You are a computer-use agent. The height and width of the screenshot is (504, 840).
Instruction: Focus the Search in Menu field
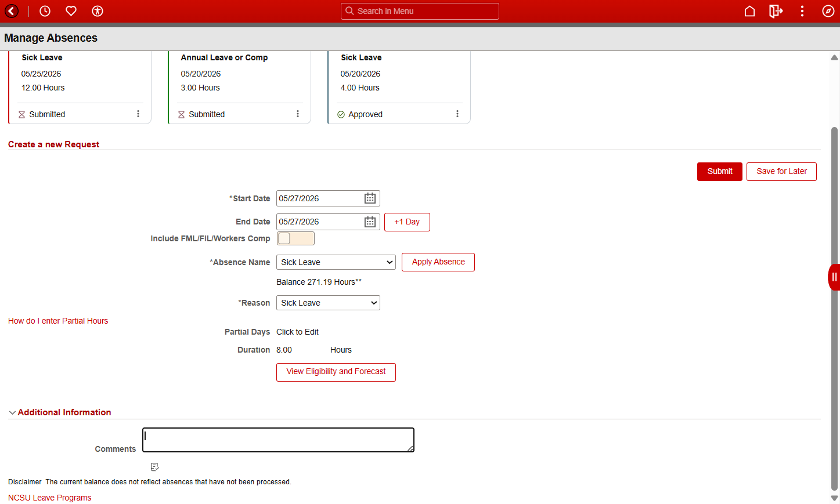coord(420,11)
